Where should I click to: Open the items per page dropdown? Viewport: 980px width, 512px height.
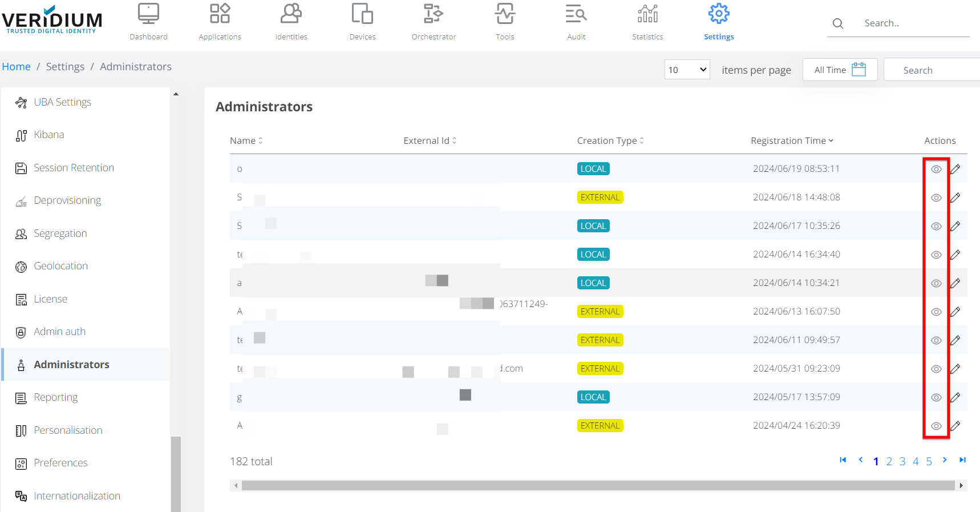click(x=687, y=70)
